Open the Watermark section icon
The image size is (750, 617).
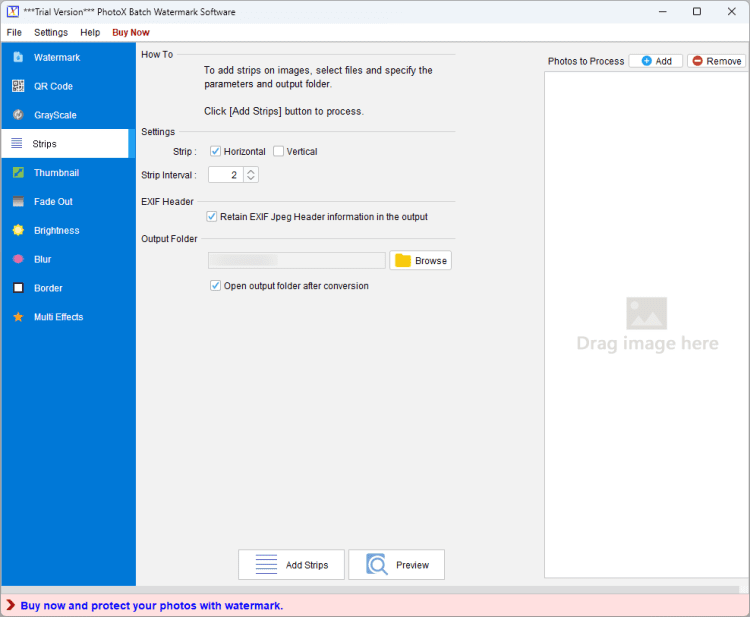(x=18, y=57)
